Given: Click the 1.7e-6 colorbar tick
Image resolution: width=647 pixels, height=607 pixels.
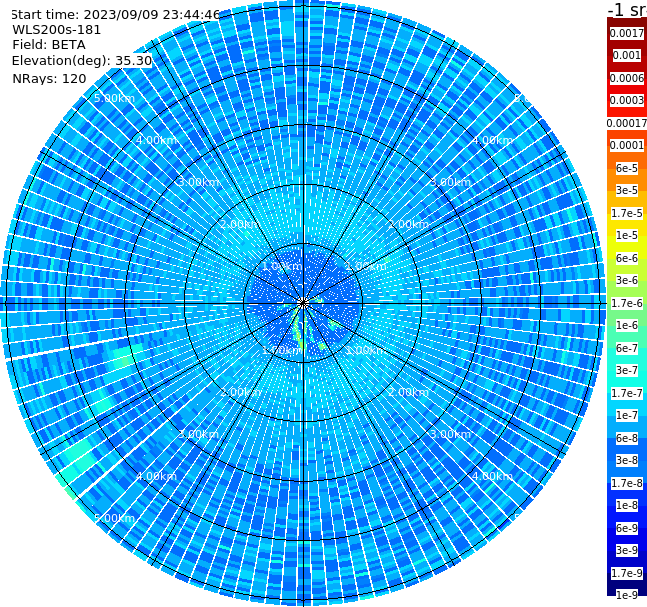Looking at the screenshot, I should click(x=627, y=303).
